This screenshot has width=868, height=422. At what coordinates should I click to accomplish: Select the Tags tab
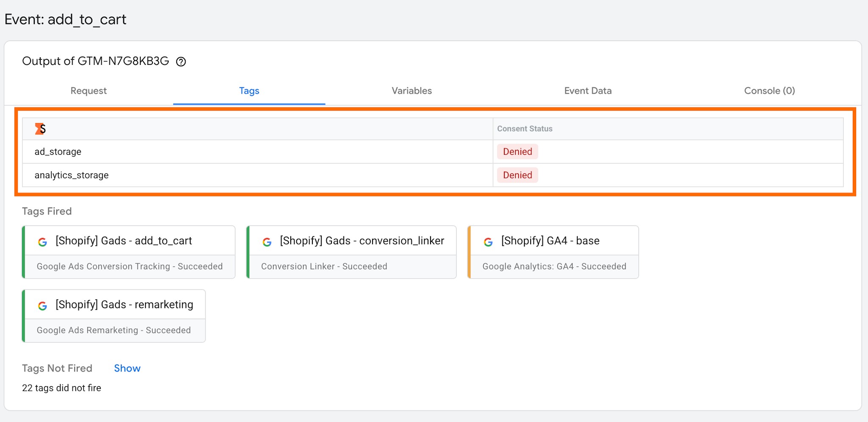tap(249, 91)
